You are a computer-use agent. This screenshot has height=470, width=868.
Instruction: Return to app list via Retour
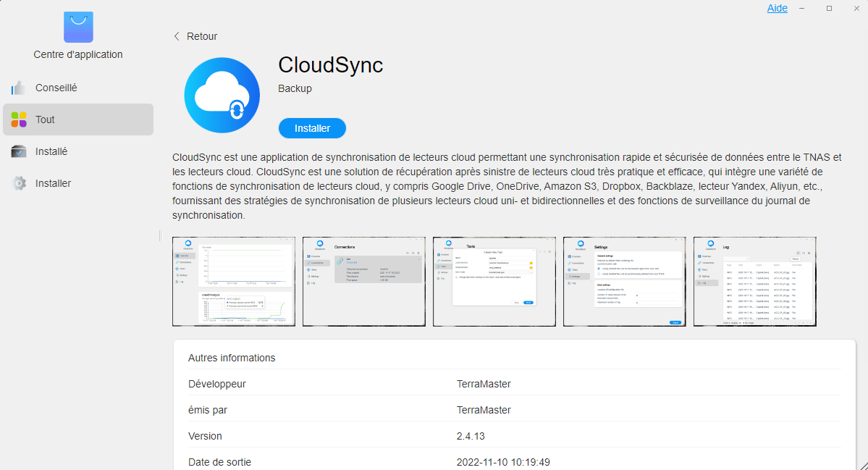[201, 36]
